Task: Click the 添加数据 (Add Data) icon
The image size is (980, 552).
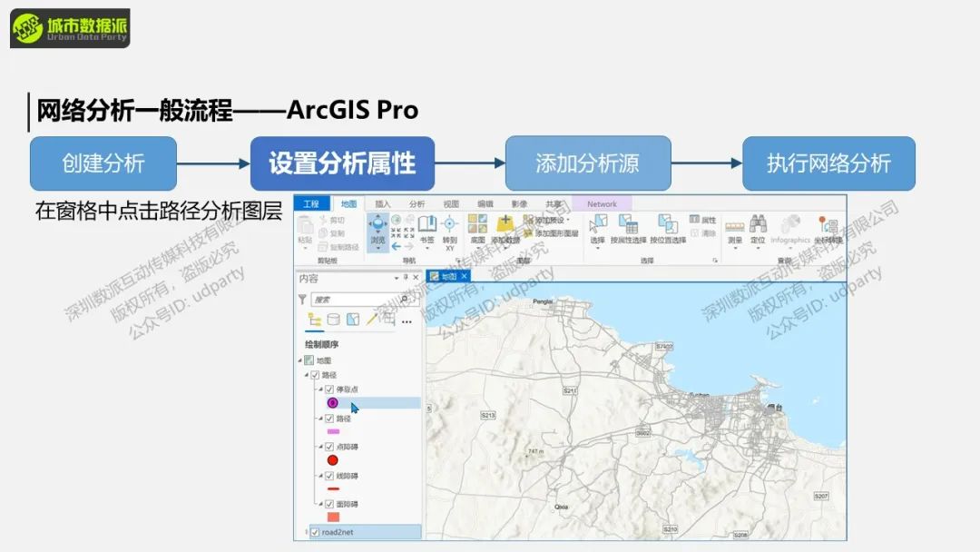Action: click(505, 223)
